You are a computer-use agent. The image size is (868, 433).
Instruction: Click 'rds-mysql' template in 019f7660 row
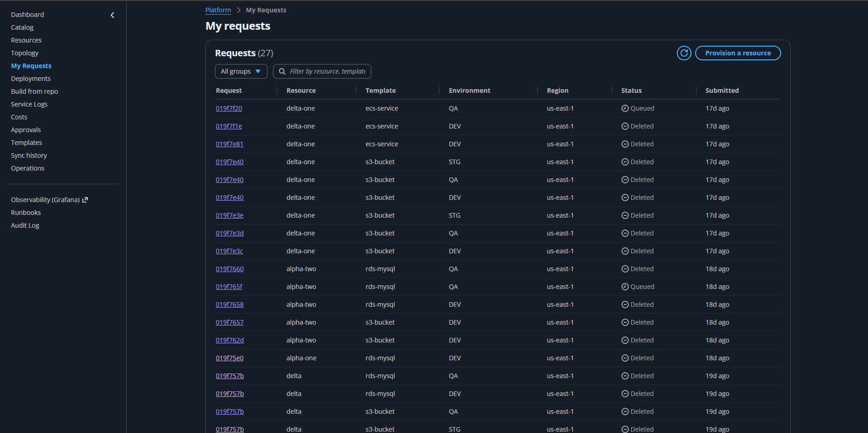click(380, 269)
